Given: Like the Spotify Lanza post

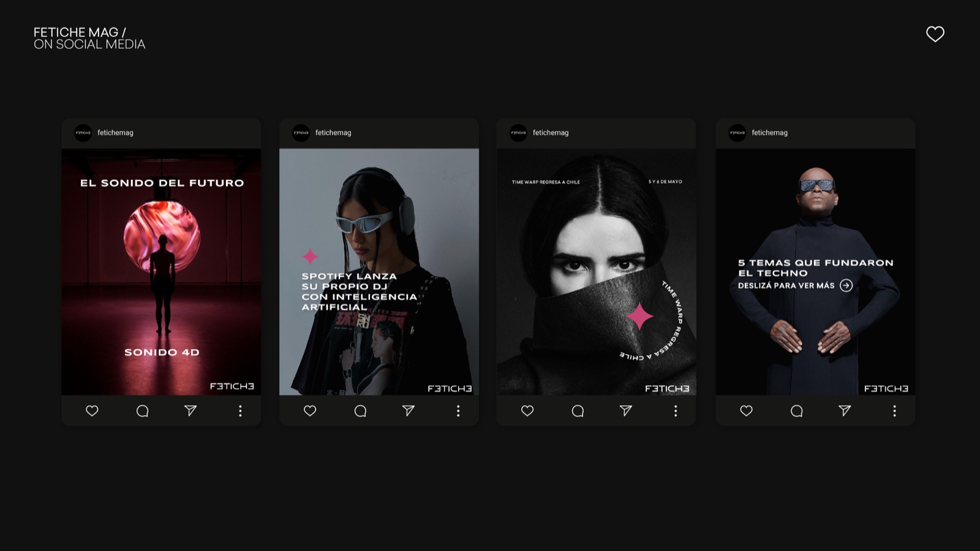Looking at the screenshot, I should (x=310, y=411).
